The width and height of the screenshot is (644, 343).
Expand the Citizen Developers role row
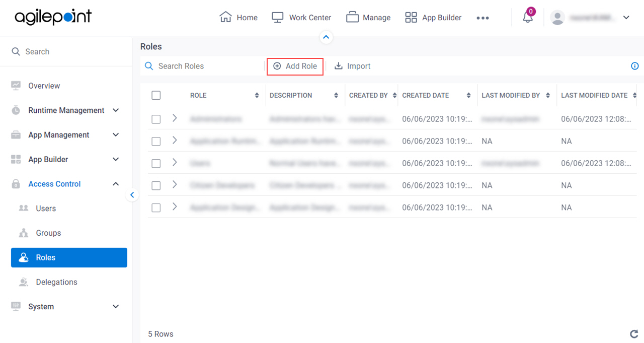click(175, 184)
